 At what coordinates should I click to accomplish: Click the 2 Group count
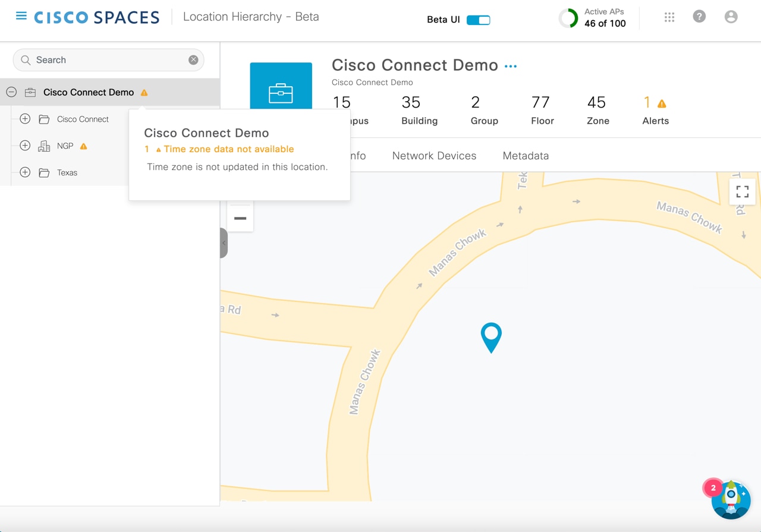(x=484, y=111)
